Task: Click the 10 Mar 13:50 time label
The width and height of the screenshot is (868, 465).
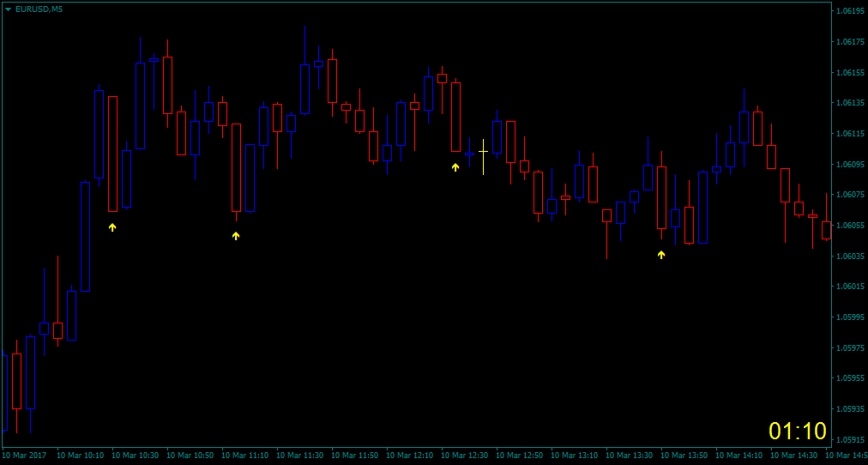Action: (684, 456)
